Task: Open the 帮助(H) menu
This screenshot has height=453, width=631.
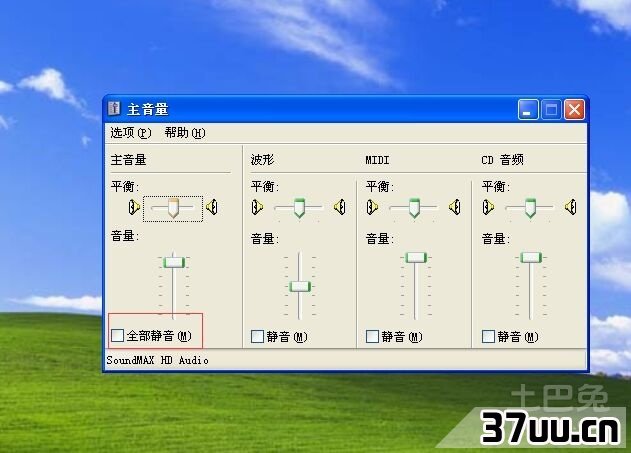Action: 185,132
